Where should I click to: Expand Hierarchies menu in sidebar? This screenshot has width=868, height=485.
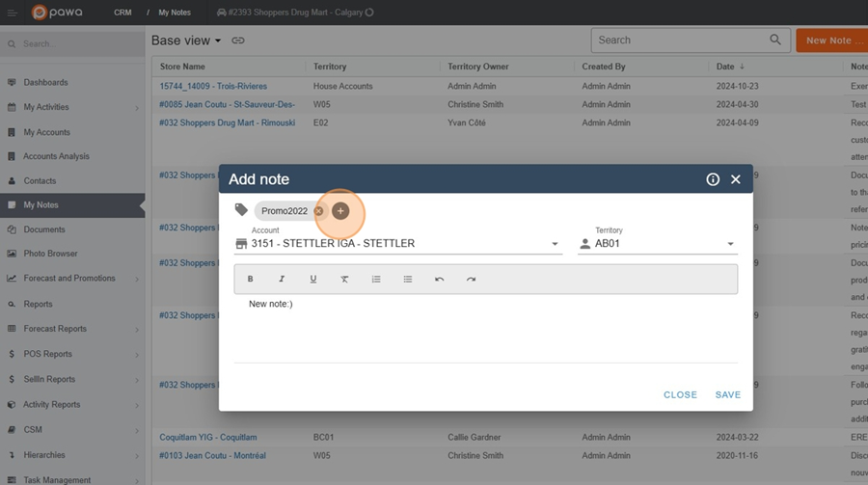click(72, 454)
